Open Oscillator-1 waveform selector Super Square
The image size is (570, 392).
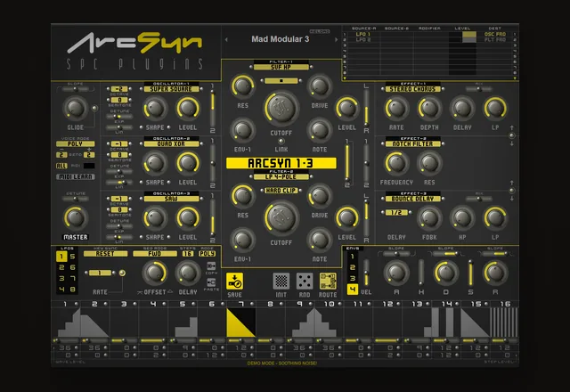coord(171,89)
